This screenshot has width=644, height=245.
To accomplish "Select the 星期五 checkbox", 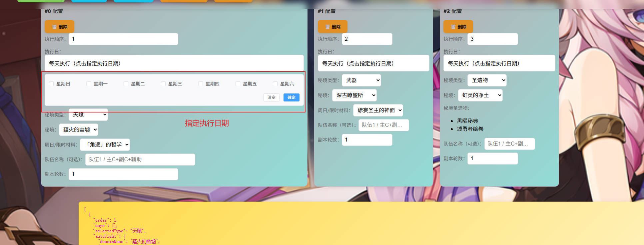I will [238, 84].
